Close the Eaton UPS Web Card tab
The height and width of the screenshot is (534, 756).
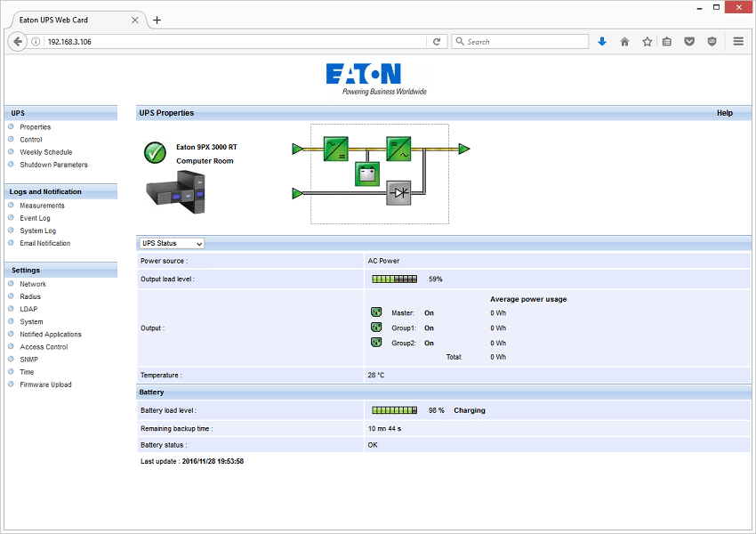135,20
